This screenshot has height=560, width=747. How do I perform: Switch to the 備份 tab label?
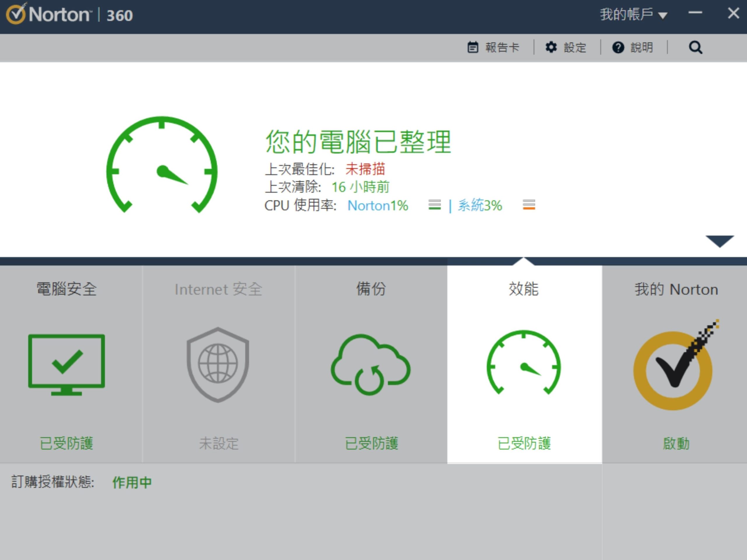coord(371,289)
